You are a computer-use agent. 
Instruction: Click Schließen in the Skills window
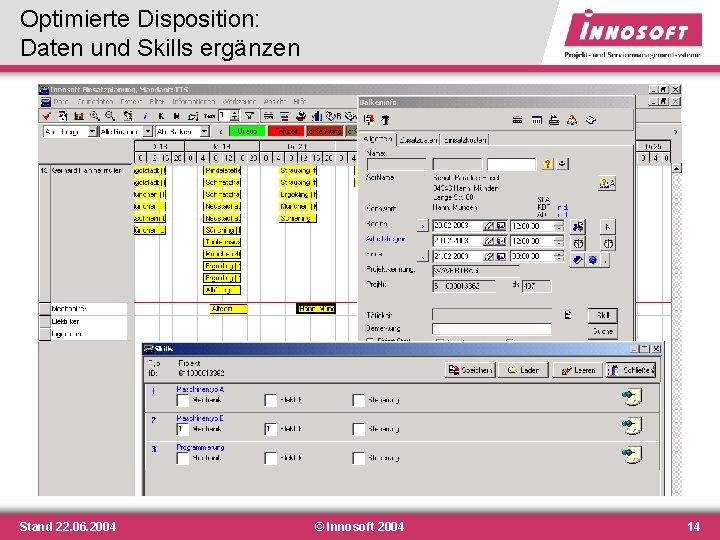coord(631,370)
